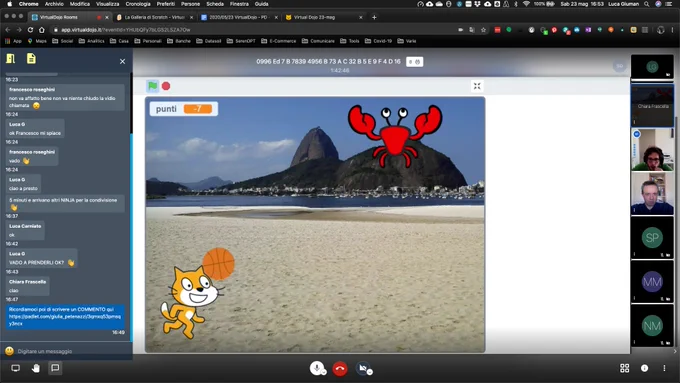Open the Cronologia menu
The width and height of the screenshot is (680, 383).
(x=138, y=4)
